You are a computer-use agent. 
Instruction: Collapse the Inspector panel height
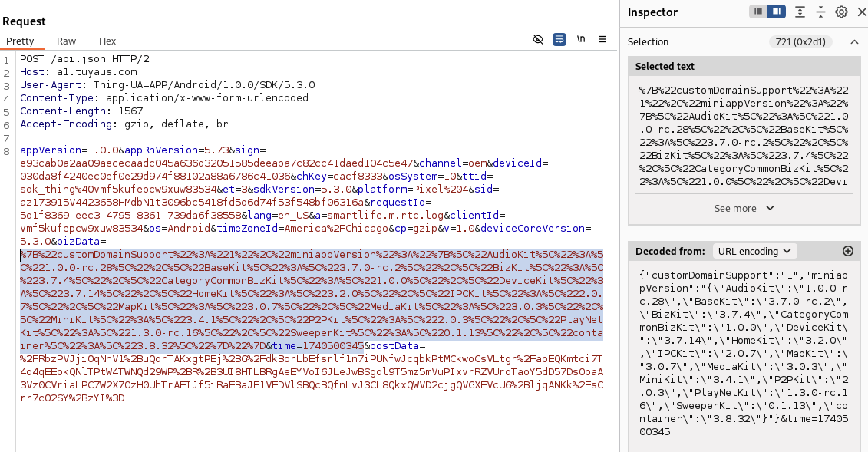pos(820,12)
